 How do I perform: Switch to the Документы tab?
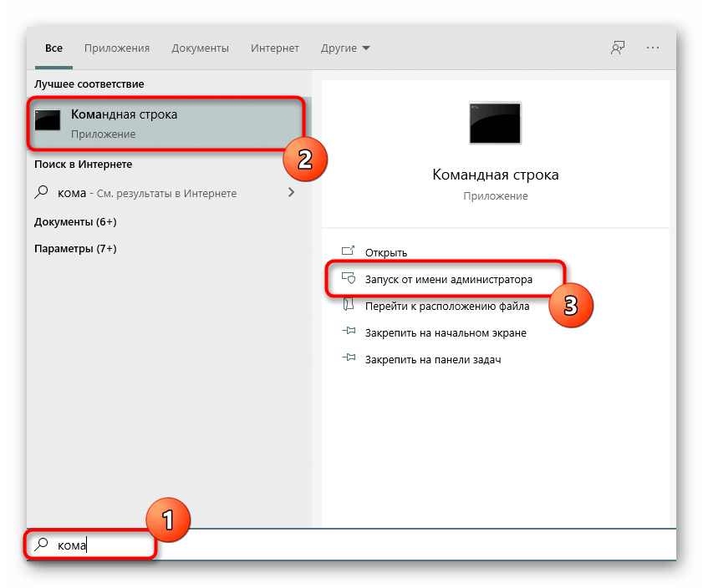[x=201, y=48]
